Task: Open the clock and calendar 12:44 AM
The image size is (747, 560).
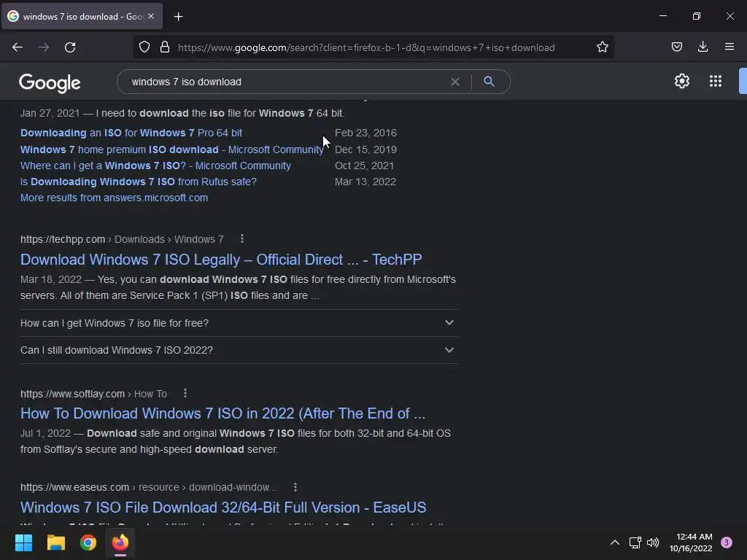Action: [691, 542]
